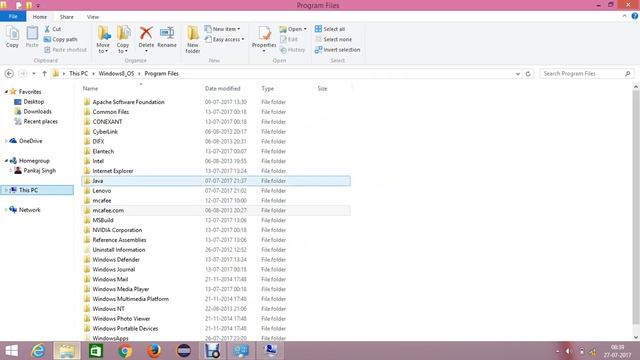Open the Windows Start button
Screen dimensions: 640x360
(11, 351)
